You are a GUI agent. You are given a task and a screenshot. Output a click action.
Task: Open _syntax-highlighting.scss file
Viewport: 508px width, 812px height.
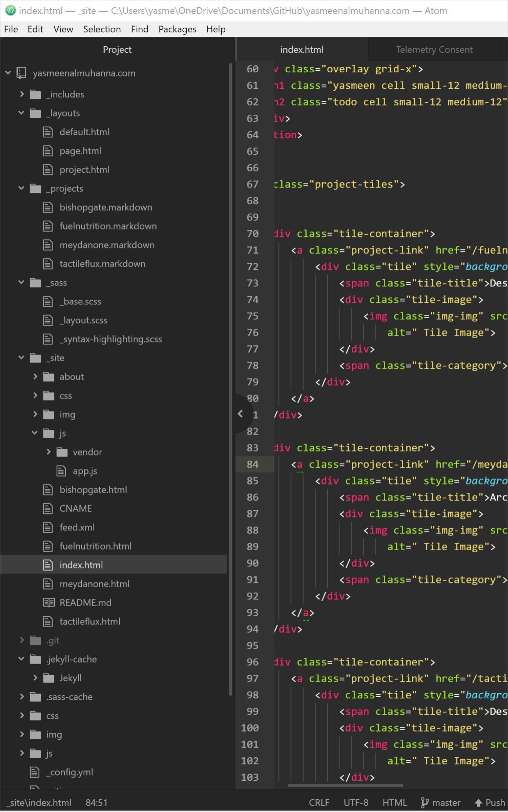coord(111,339)
